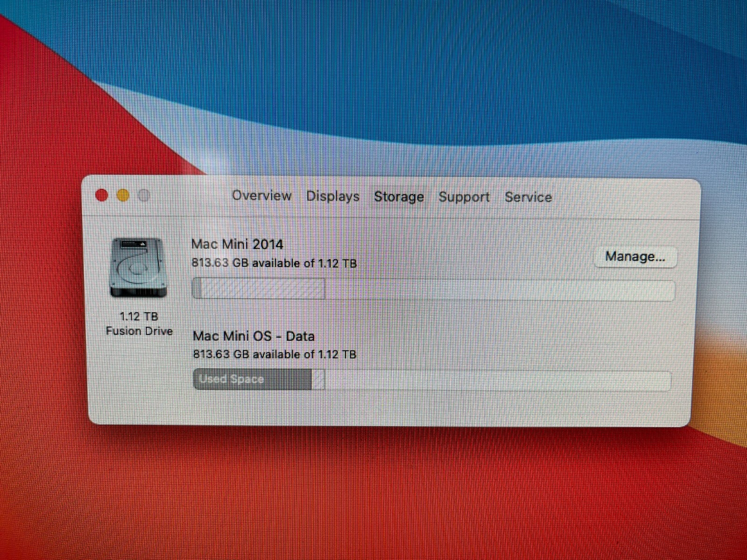This screenshot has width=747, height=560.
Task: Click the Used Space bar segment
Action: point(253,379)
